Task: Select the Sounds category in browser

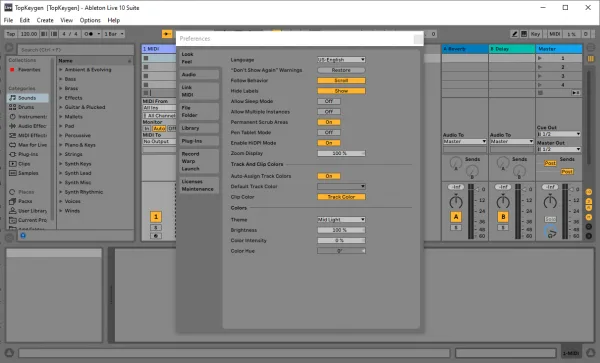Action: point(28,98)
